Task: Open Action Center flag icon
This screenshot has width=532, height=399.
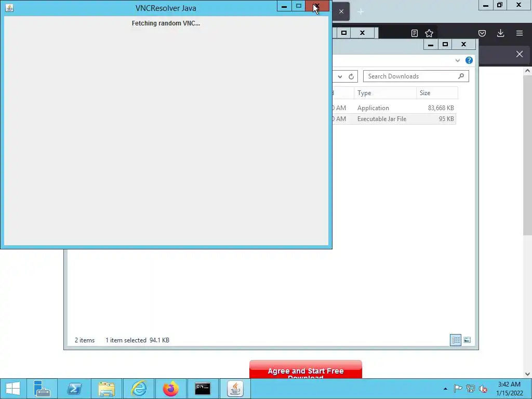Action: tap(458, 389)
